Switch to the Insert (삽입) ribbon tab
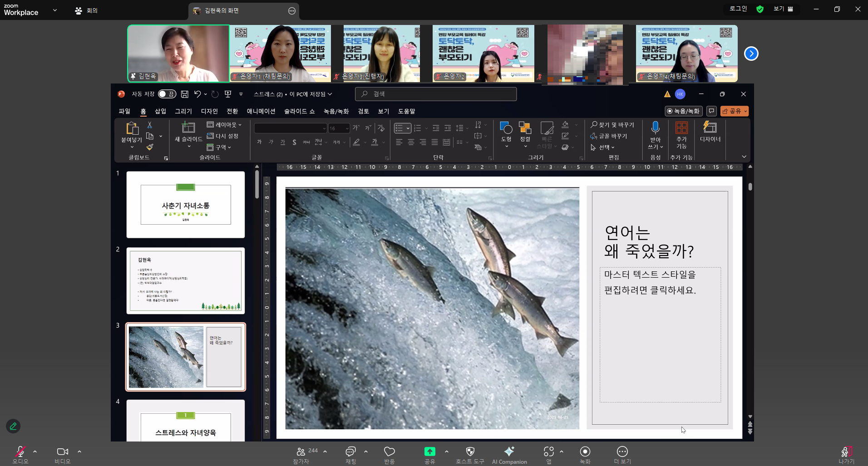 160,111
